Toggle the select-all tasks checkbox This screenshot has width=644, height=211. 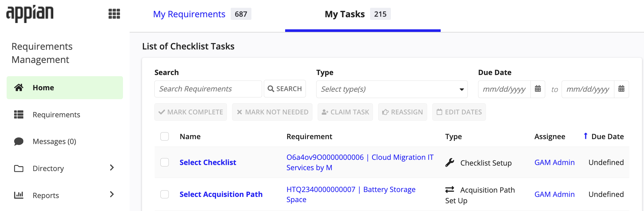(x=164, y=136)
